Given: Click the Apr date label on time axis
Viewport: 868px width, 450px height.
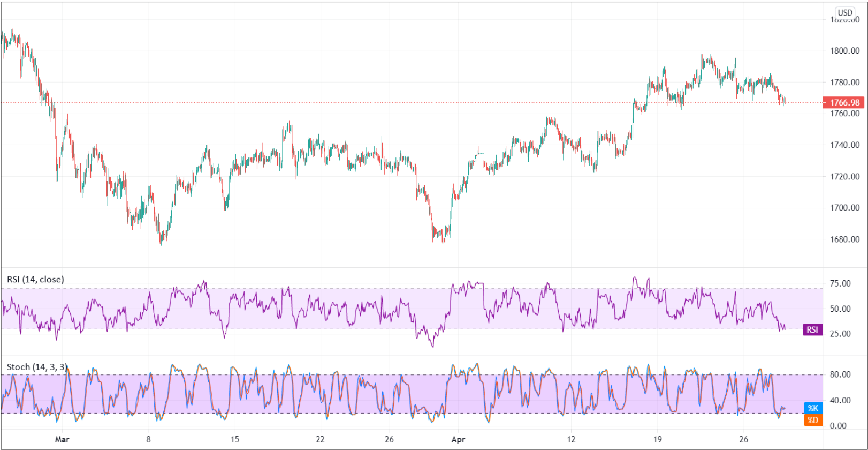Looking at the screenshot, I should pyautogui.click(x=458, y=439).
